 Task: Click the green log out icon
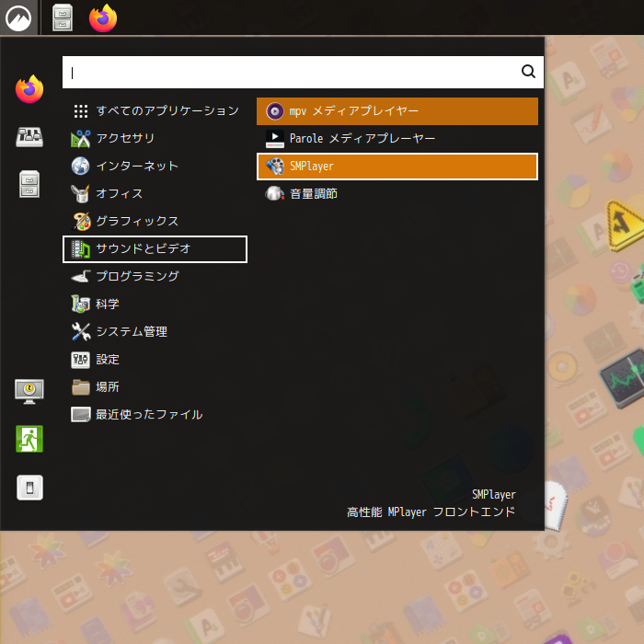(x=29, y=439)
